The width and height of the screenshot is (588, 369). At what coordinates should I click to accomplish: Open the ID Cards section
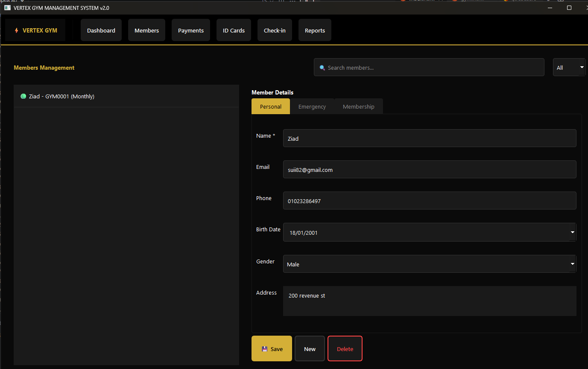coord(234,30)
